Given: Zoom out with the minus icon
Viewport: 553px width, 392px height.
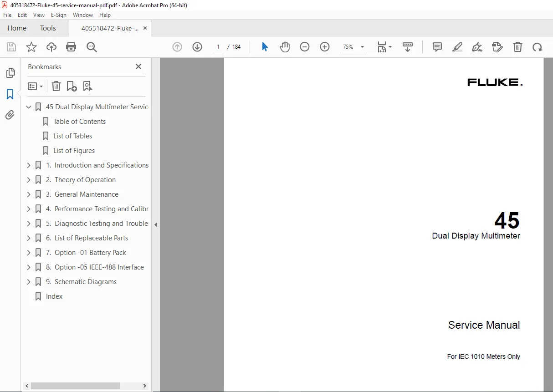Looking at the screenshot, I should [305, 47].
